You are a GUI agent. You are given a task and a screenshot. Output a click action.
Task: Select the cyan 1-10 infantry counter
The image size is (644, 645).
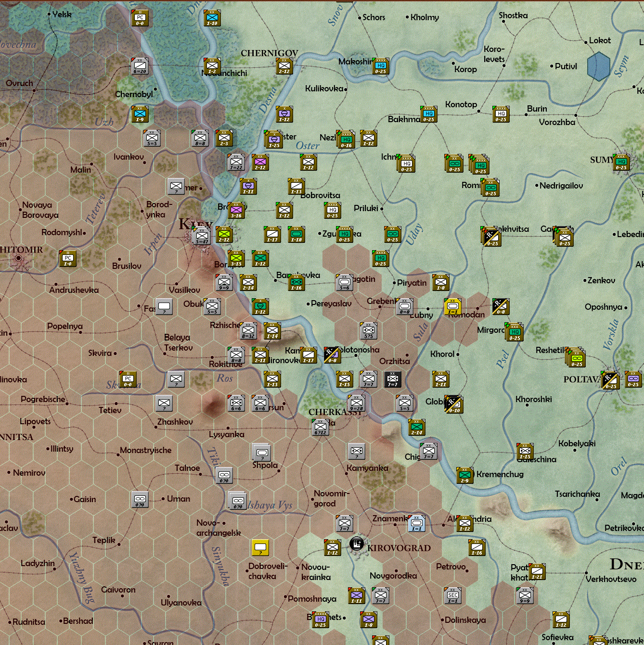(x=212, y=18)
